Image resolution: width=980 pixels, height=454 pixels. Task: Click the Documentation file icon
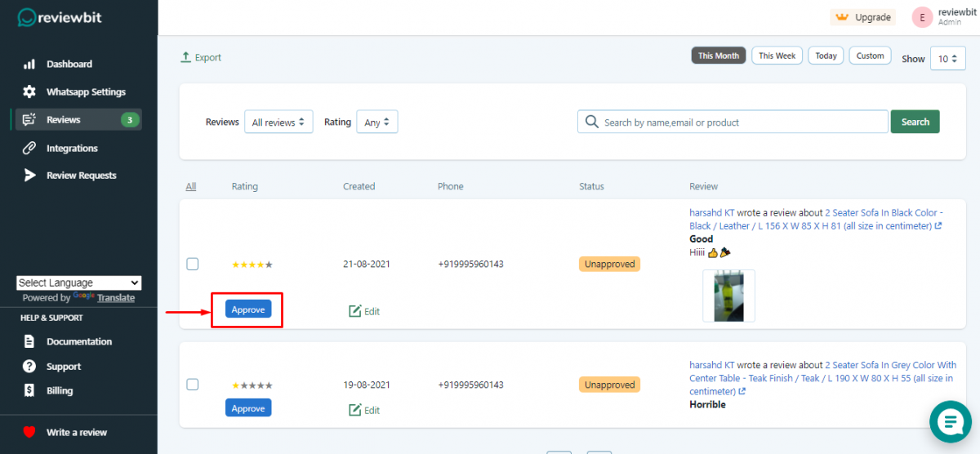click(x=29, y=341)
